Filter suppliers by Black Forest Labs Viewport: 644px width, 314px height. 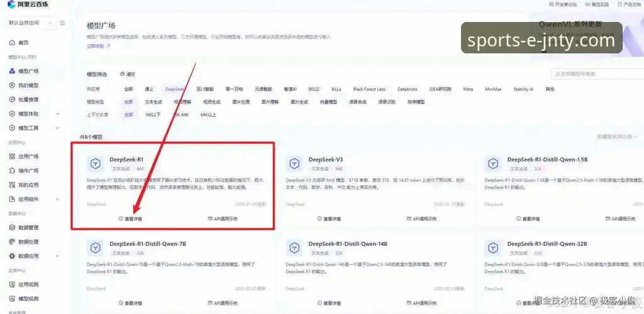coord(369,89)
